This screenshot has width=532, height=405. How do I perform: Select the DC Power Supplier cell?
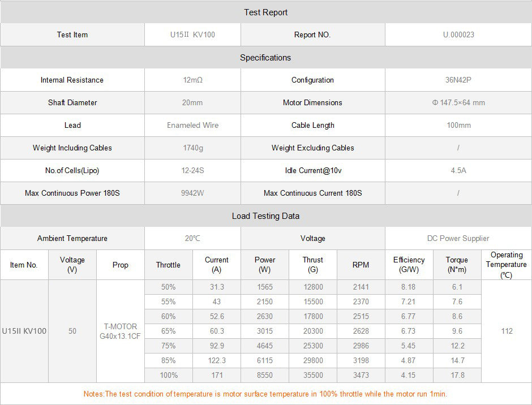tap(458, 239)
